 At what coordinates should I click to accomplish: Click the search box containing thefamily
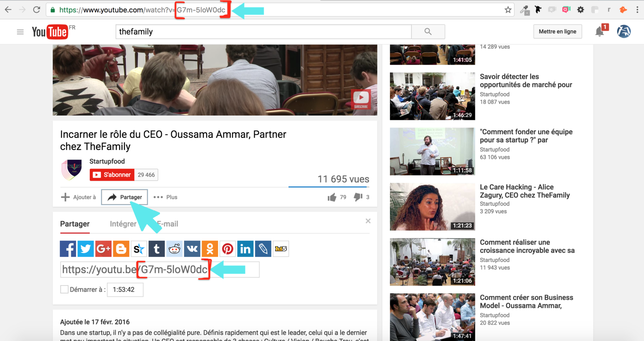coord(264,31)
